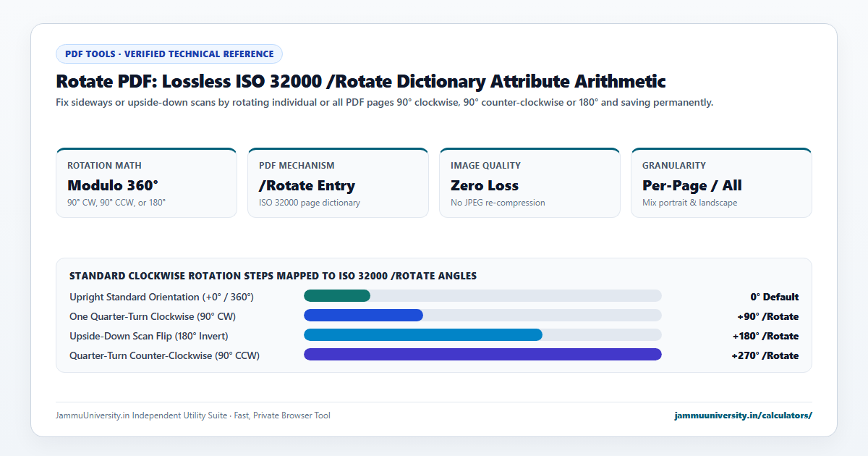This screenshot has height=456, width=868.
Task: Click the "ISO 32000 page dictionary" caption
Action: pos(310,203)
